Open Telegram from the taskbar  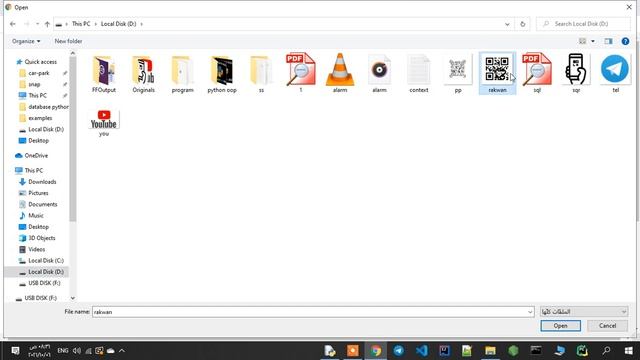point(399,351)
